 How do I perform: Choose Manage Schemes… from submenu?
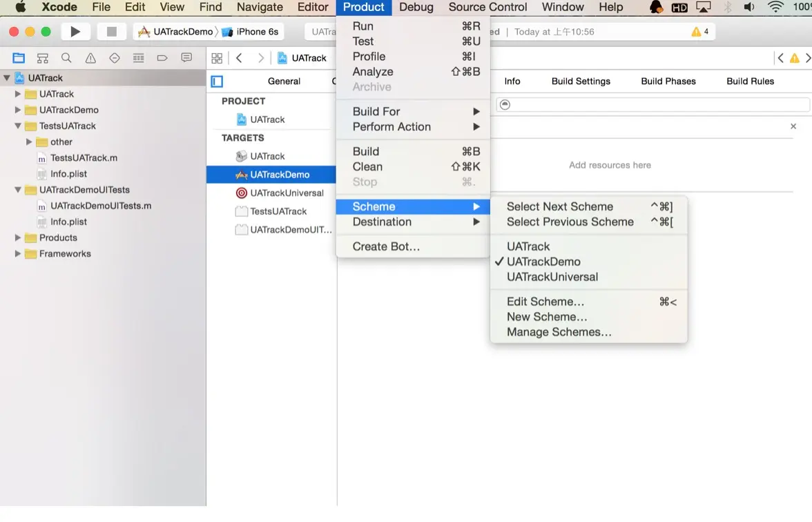click(589, 333)
